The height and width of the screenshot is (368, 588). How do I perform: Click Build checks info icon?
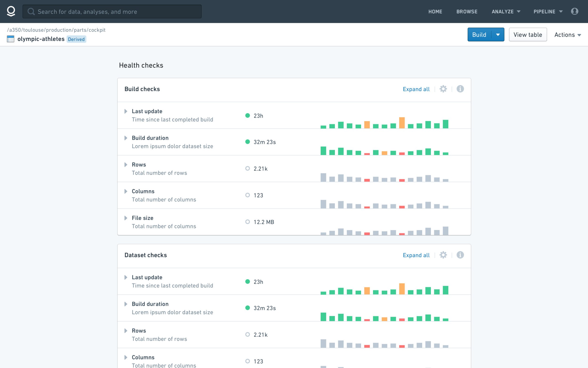coord(460,89)
